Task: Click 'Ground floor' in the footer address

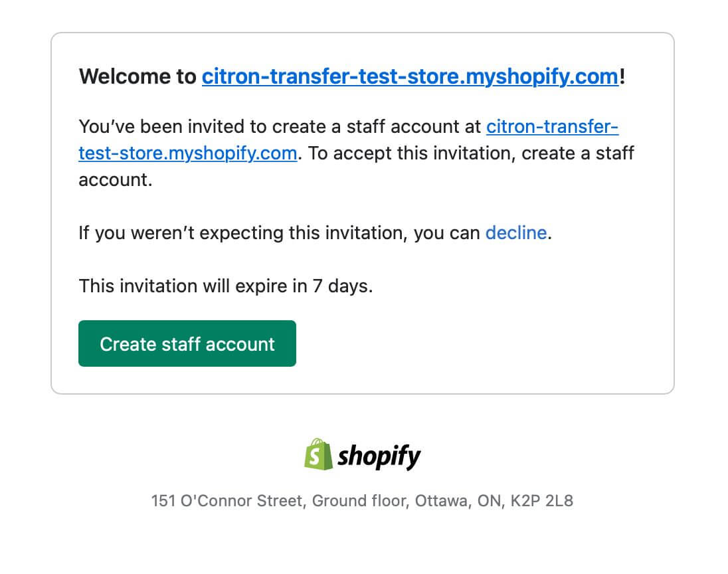Action: [x=360, y=501]
